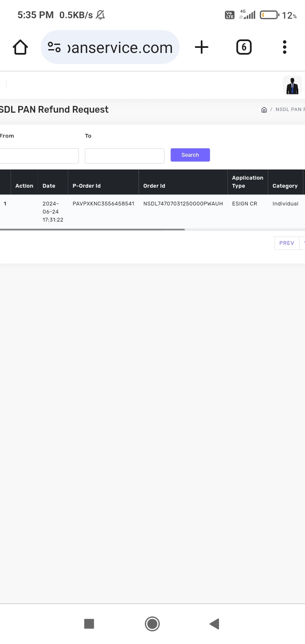Sort by Order Id column header

pos(154,186)
